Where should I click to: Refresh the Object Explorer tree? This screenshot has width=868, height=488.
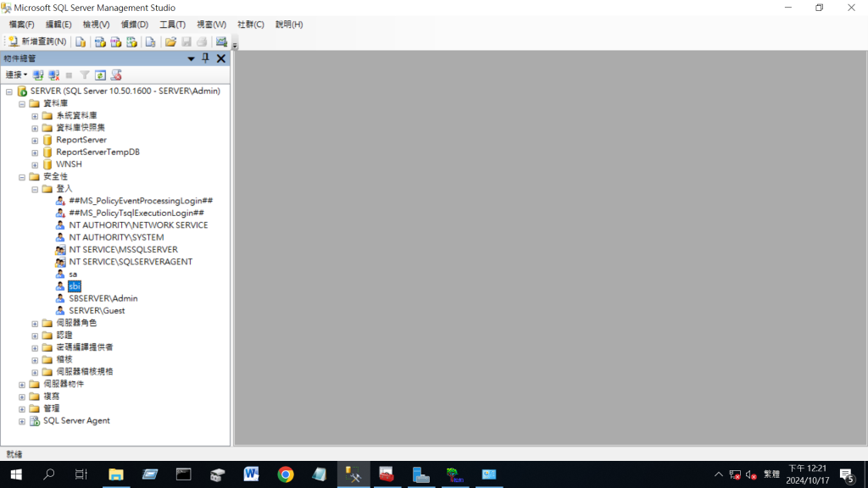[100, 75]
